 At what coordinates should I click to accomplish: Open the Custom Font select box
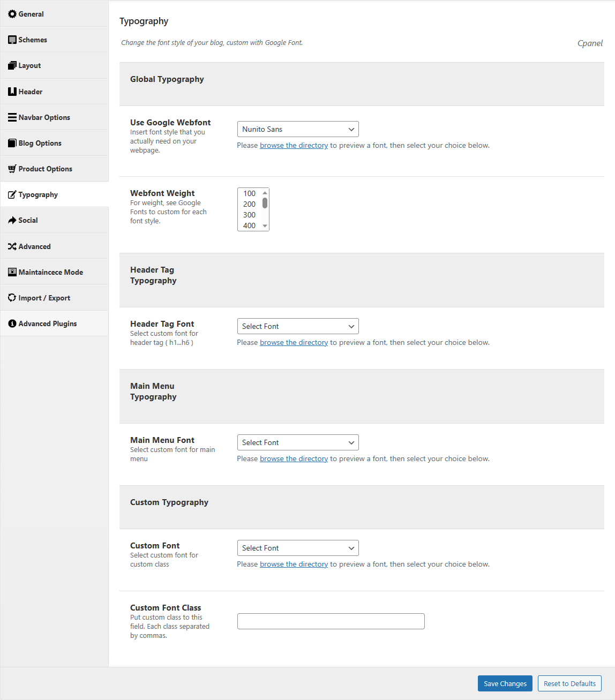coord(298,548)
